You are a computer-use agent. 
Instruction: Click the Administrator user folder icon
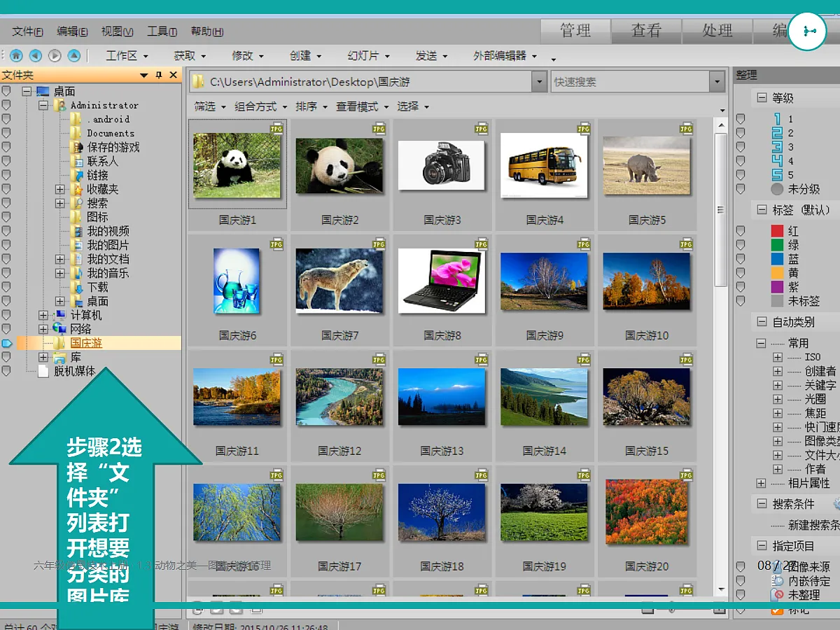(x=60, y=105)
